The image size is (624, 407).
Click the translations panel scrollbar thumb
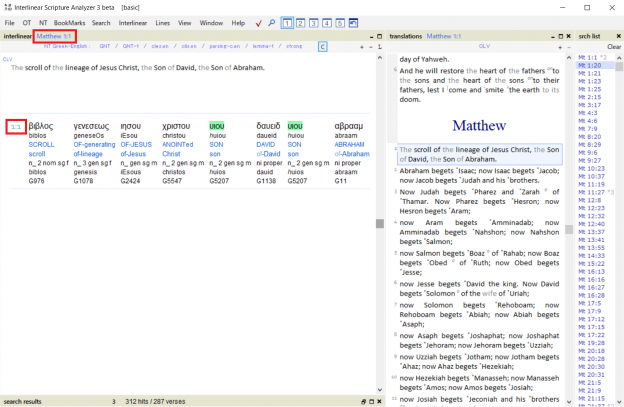tap(569, 230)
